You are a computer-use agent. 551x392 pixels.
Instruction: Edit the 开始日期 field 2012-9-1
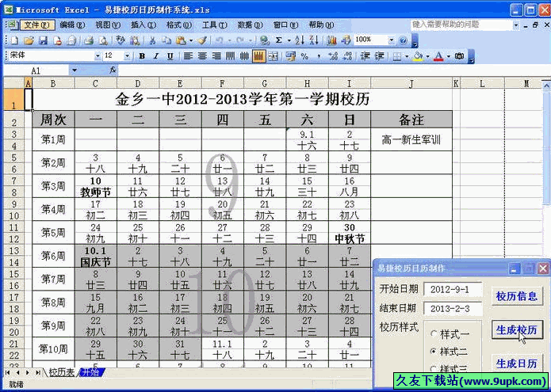click(x=453, y=290)
